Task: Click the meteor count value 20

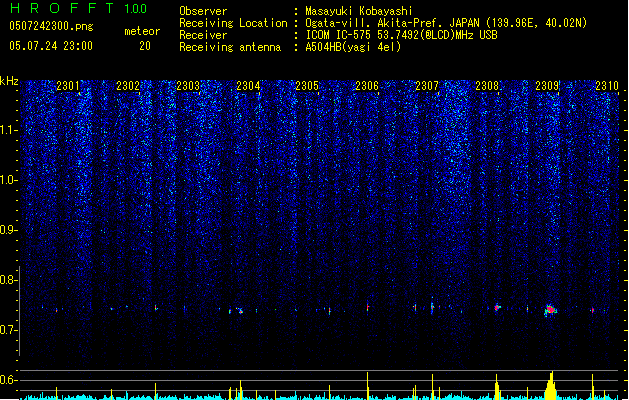Action: (145, 46)
